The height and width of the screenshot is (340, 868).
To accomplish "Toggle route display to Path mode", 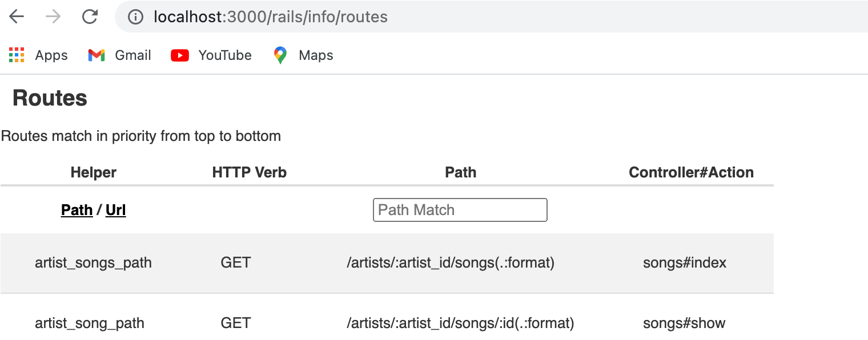I will [77, 210].
